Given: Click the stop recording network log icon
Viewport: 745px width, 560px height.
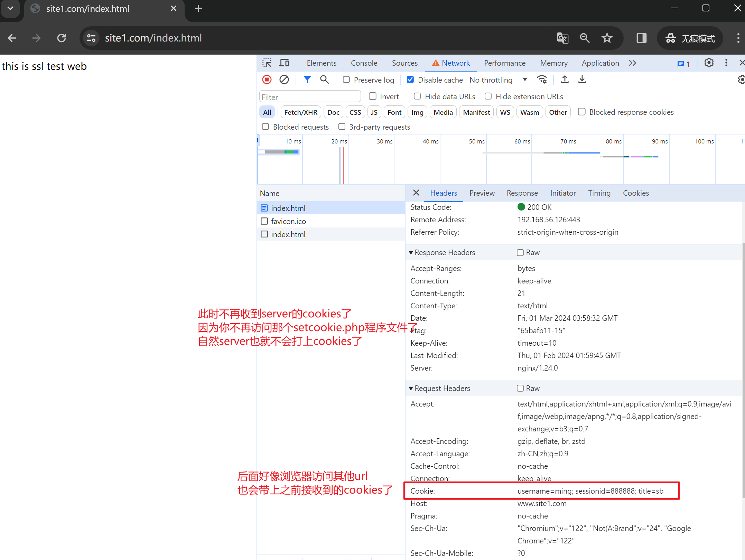Looking at the screenshot, I should click(x=267, y=80).
